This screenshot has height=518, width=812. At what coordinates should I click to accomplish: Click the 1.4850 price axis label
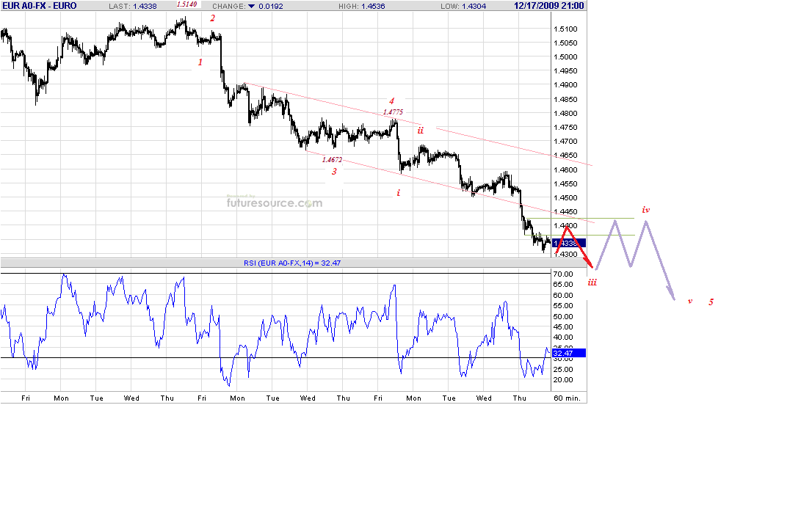pyautogui.click(x=565, y=99)
